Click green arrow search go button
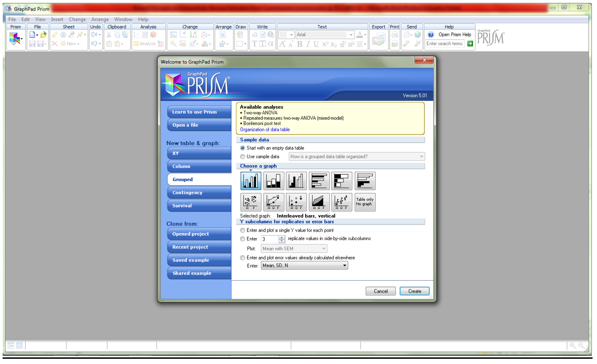Image resolution: width=597 pixels, height=364 pixels. pos(470,44)
